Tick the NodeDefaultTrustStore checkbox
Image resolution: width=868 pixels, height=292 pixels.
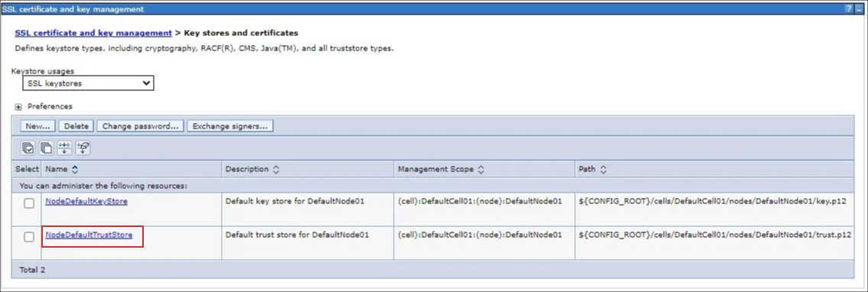tap(29, 237)
